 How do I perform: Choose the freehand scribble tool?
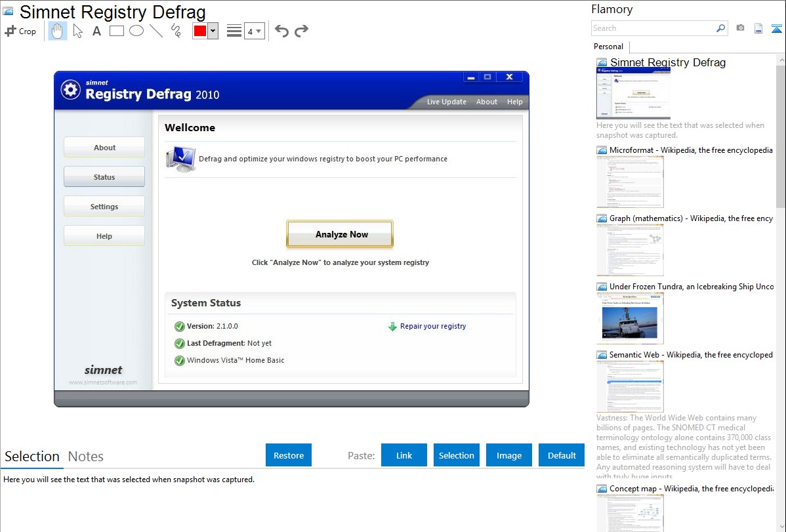tap(176, 31)
